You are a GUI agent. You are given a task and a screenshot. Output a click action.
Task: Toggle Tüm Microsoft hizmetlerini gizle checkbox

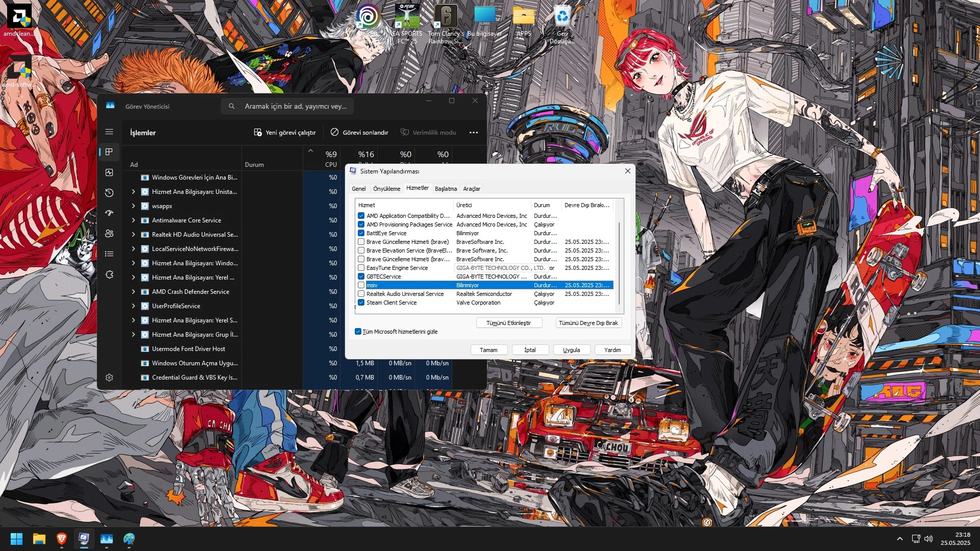coord(358,332)
